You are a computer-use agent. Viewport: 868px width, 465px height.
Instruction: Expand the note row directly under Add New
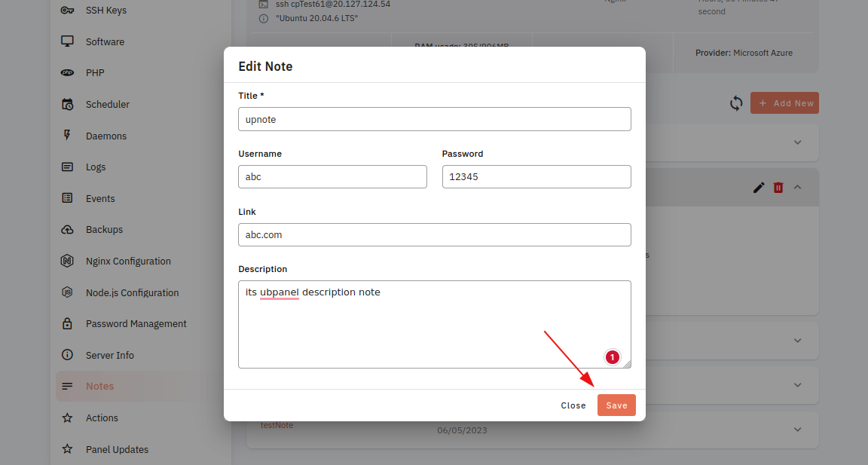(x=798, y=142)
